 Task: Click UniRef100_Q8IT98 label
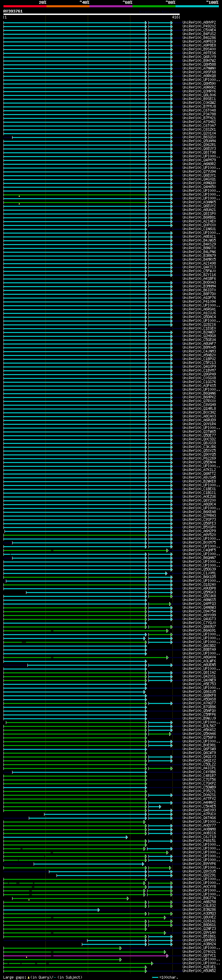[x=199, y=152]
